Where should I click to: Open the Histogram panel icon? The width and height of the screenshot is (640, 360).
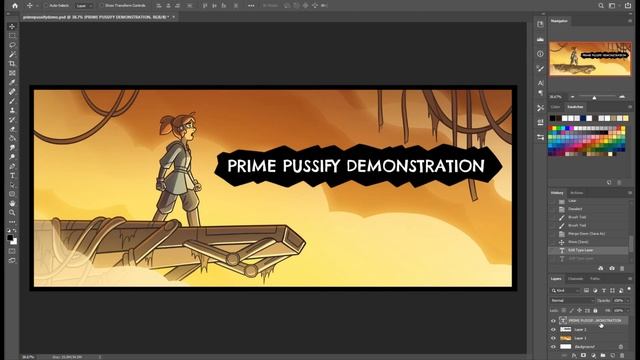(x=540, y=39)
